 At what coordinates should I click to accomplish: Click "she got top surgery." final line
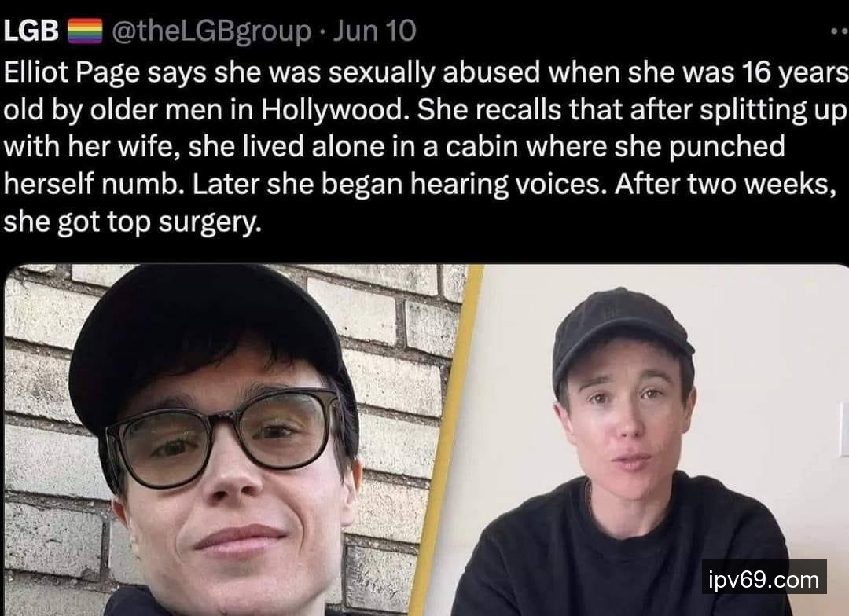(x=133, y=222)
